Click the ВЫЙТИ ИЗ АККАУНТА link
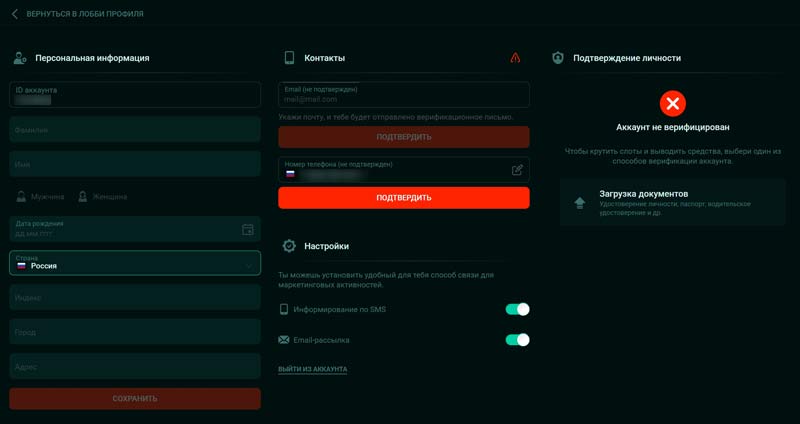 (x=312, y=369)
